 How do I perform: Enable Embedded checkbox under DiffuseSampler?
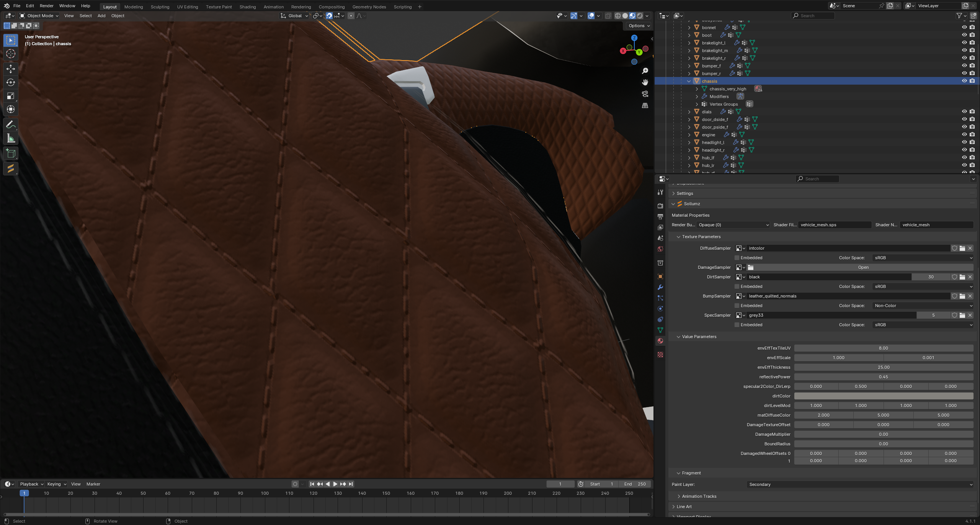[737, 258]
